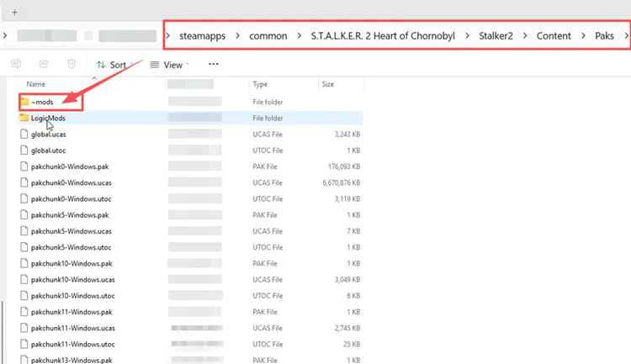Click the 6 KB size value
This screenshot has height=364, width=631.
pyautogui.click(x=353, y=296)
